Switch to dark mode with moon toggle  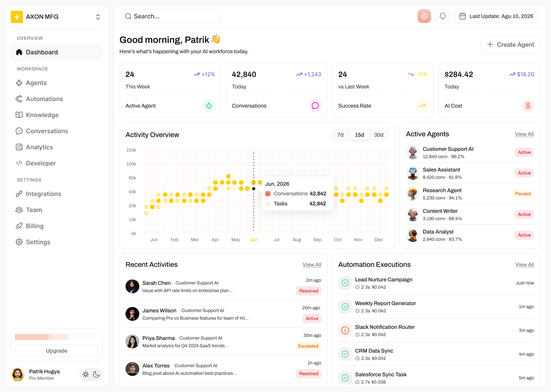pyautogui.click(x=96, y=374)
